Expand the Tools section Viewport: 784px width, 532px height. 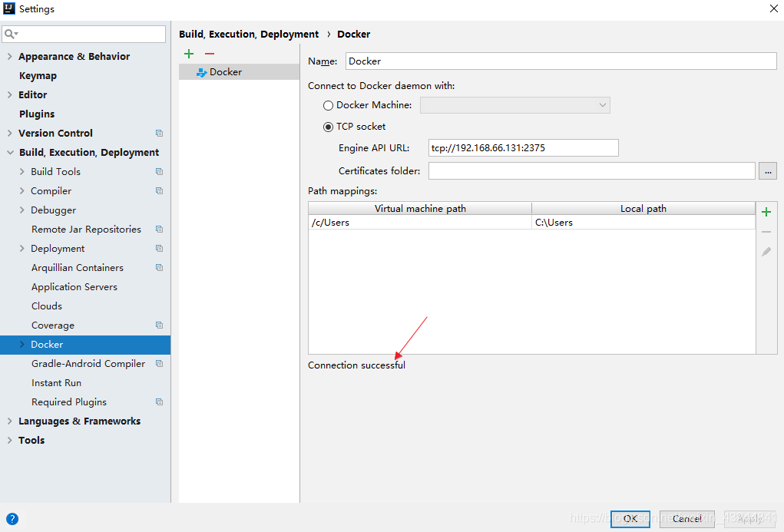click(9, 440)
